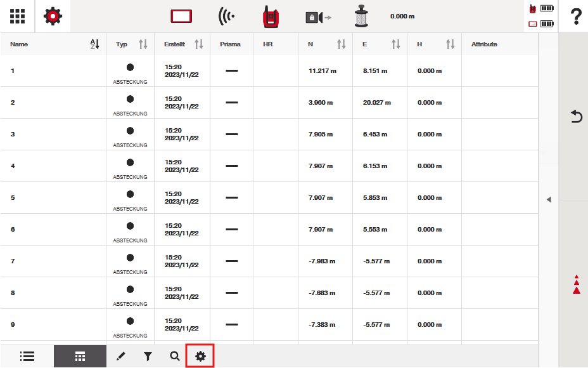Open help with the question mark

coord(576,17)
